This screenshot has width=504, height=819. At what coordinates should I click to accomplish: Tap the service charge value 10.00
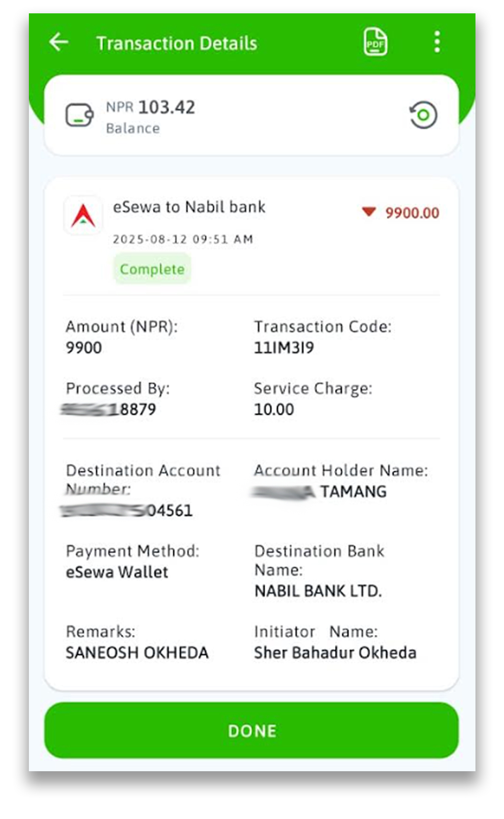click(x=274, y=410)
